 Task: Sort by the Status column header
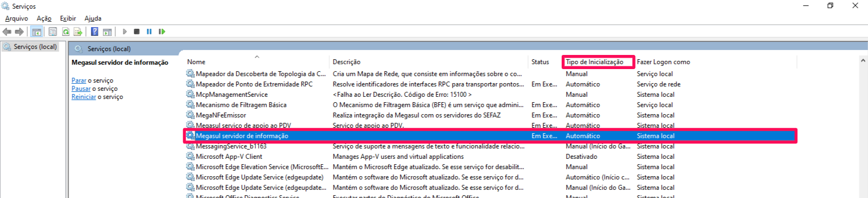(540, 62)
